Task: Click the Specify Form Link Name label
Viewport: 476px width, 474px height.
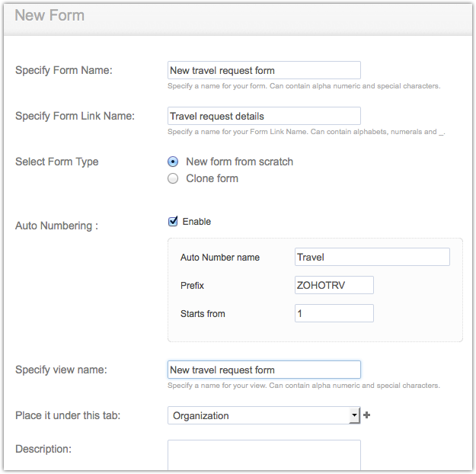Action: point(75,116)
